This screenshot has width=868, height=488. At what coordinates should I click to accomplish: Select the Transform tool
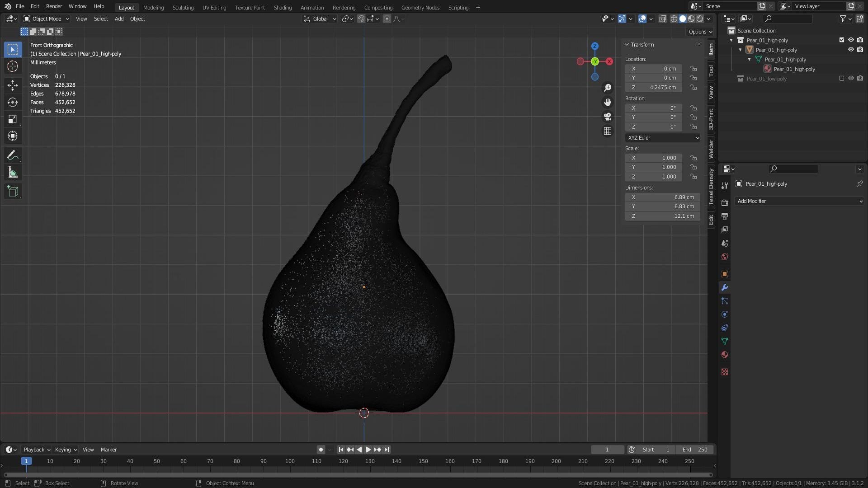[x=13, y=136]
